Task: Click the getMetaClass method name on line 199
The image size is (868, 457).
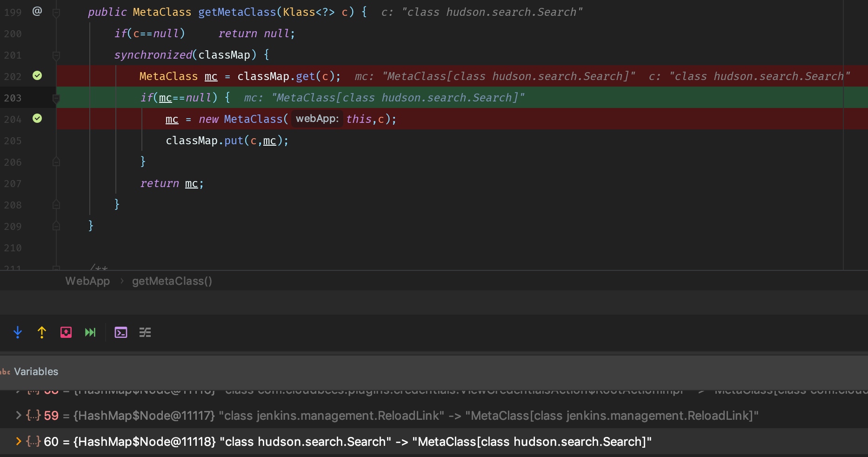Action: (237, 12)
